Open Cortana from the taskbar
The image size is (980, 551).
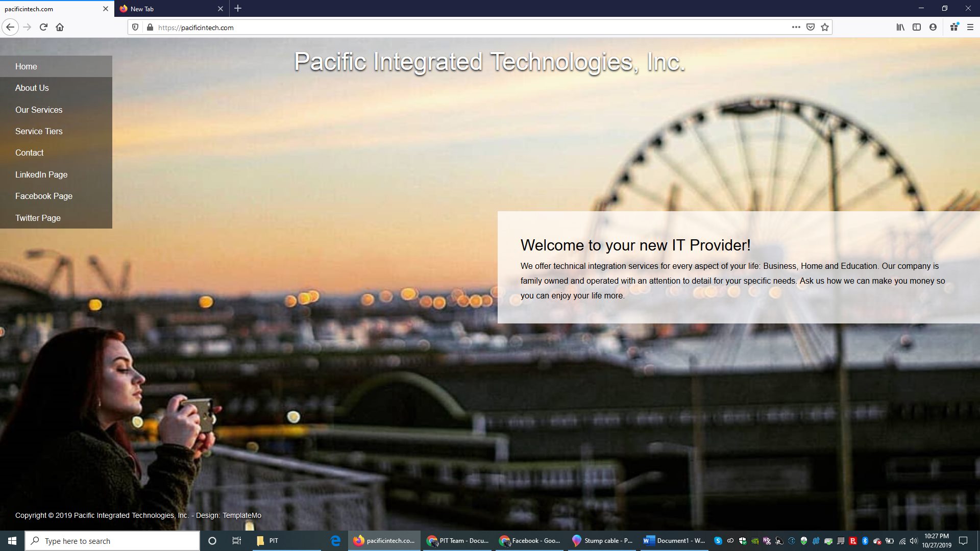pos(212,541)
